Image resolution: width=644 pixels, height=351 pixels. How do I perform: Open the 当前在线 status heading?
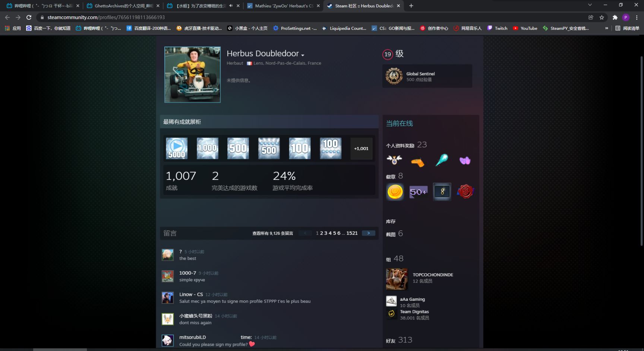(399, 123)
